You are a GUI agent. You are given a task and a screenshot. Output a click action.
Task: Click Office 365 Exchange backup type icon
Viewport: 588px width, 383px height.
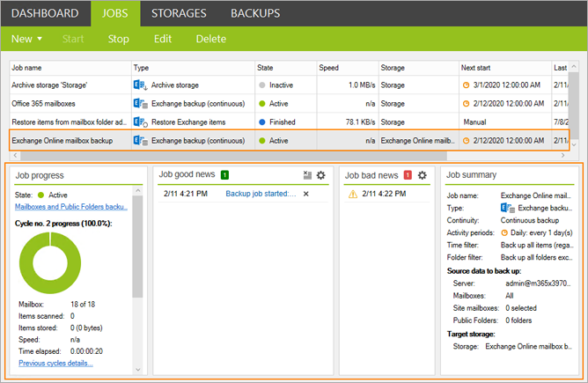pyautogui.click(x=140, y=104)
